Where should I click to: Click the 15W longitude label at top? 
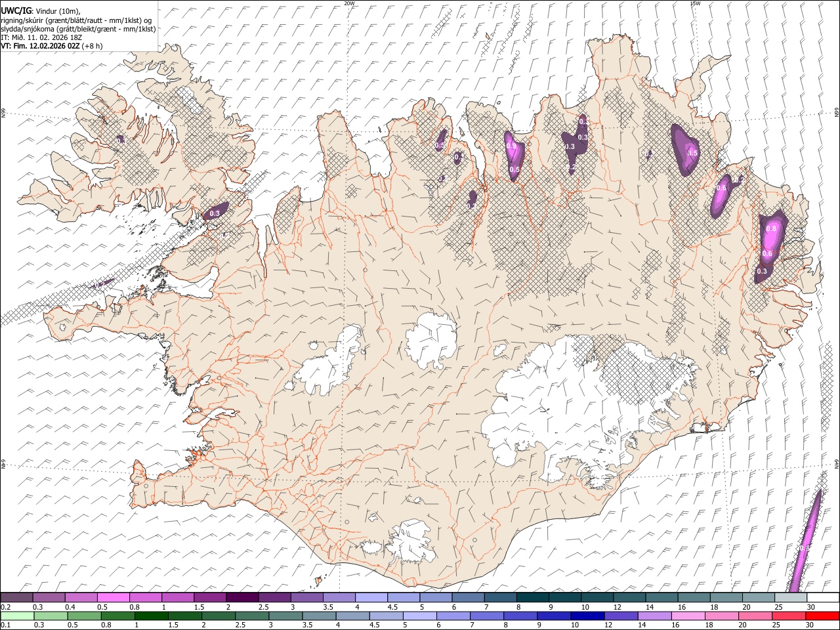pos(695,3)
